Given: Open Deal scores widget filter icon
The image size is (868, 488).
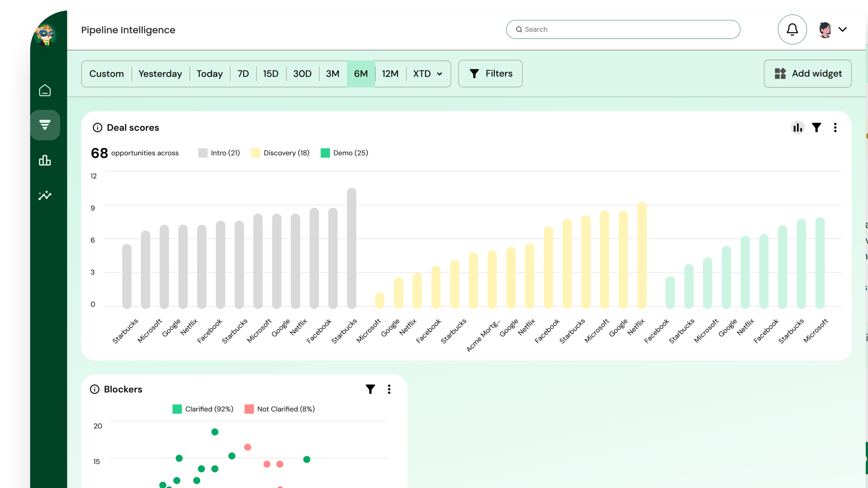Looking at the screenshot, I should click(816, 128).
